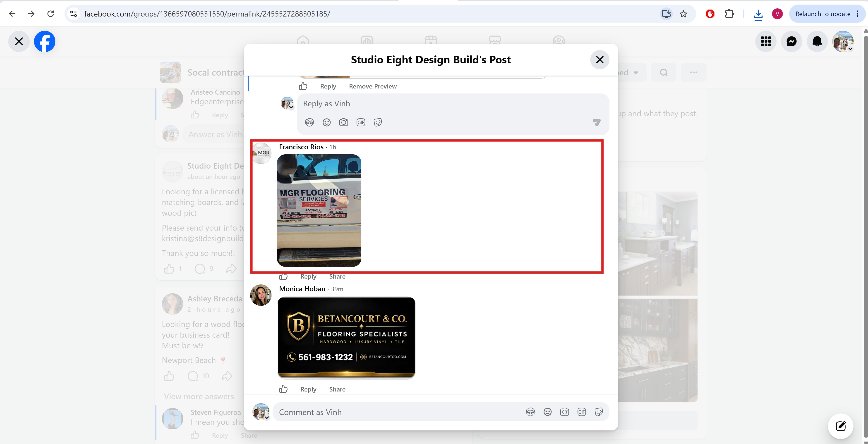The width and height of the screenshot is (868, 444).
Task: Add GIF in reply box
Action: click(361, 122)
